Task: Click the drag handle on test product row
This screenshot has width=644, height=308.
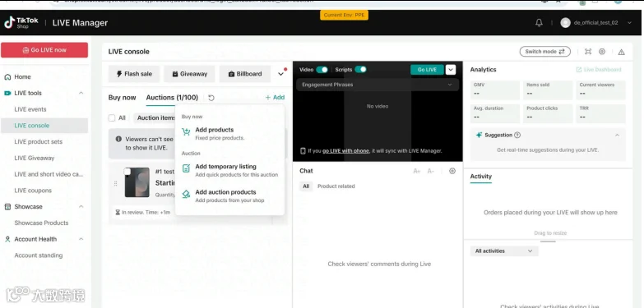Action: (115, 184)
